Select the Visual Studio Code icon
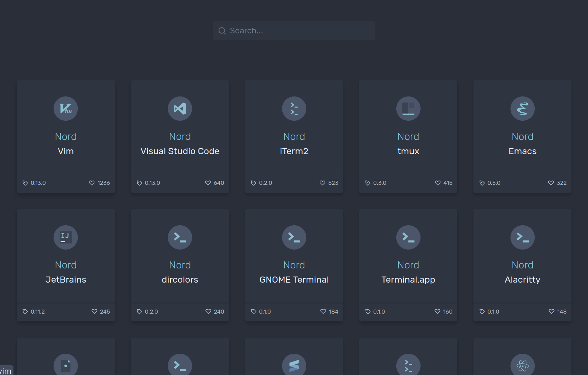Image resolution: width=588 pixels, height=375 pixels. pyautogui.click(x=180, y=109)
